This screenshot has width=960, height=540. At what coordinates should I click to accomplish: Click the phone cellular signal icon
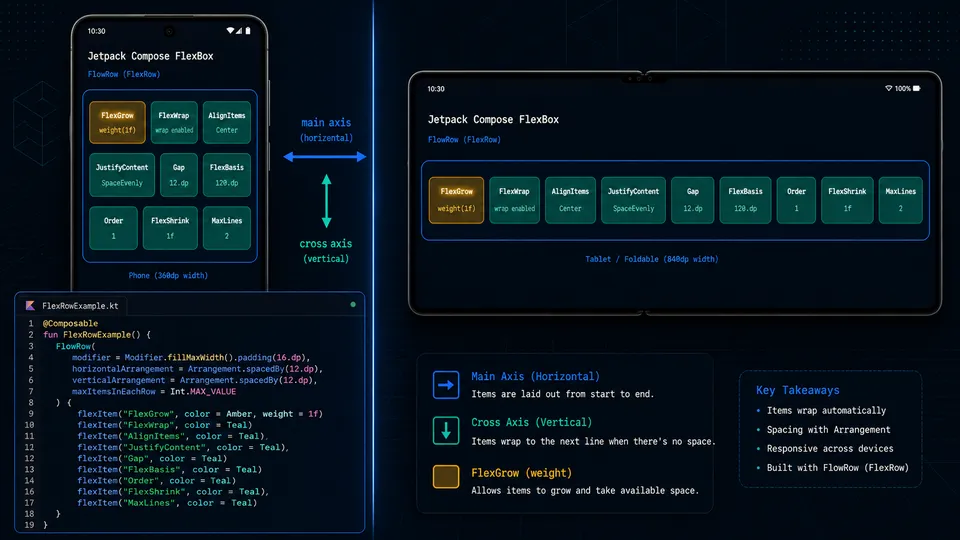tap(239, 31)
